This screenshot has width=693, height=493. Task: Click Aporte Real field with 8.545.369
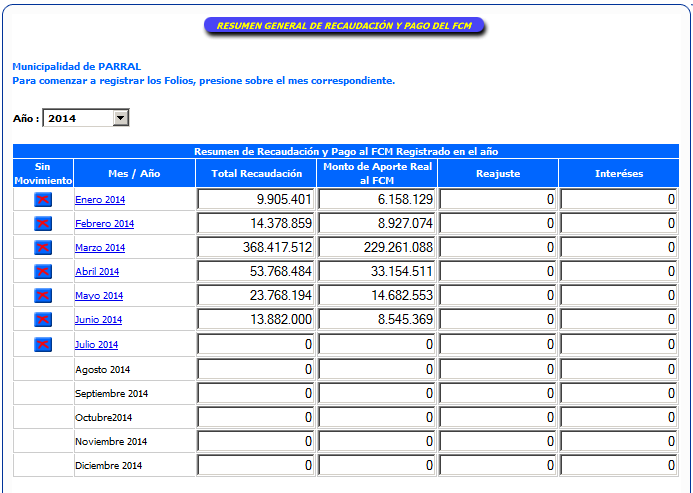[x=377, y=319]
